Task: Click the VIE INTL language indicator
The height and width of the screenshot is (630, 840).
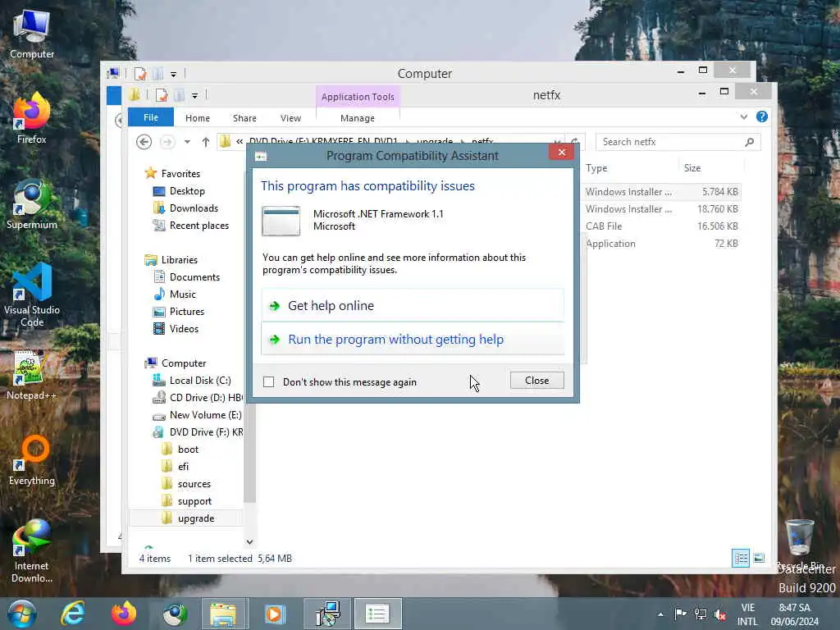Action: pyautogui.click(x=747, y=614)
